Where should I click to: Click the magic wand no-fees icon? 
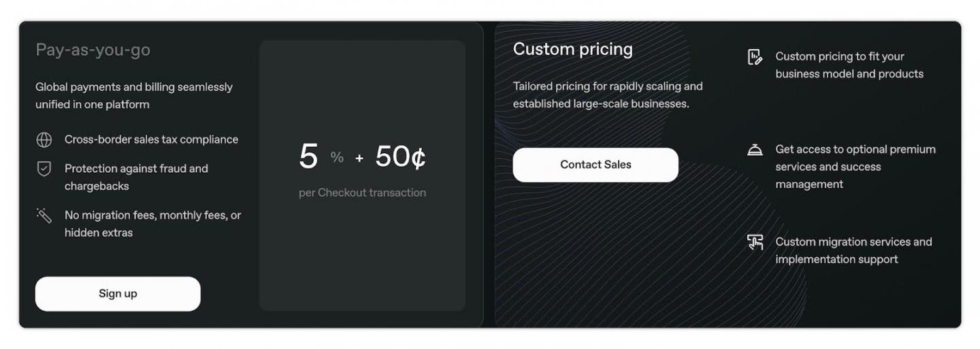click(x=44, y=216)
